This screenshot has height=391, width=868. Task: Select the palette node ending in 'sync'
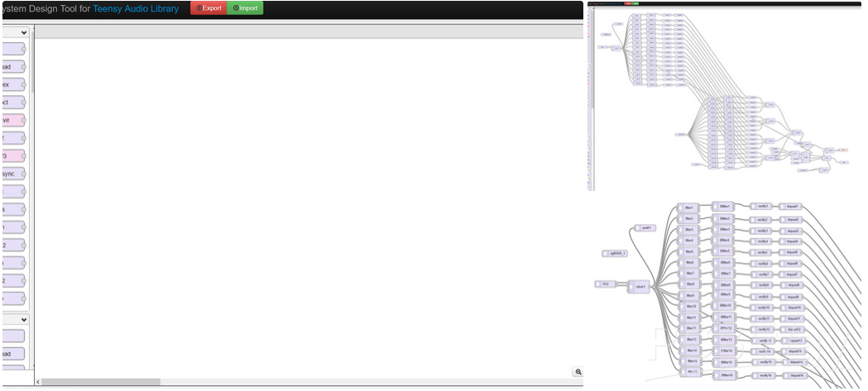(x=13, y=174)
